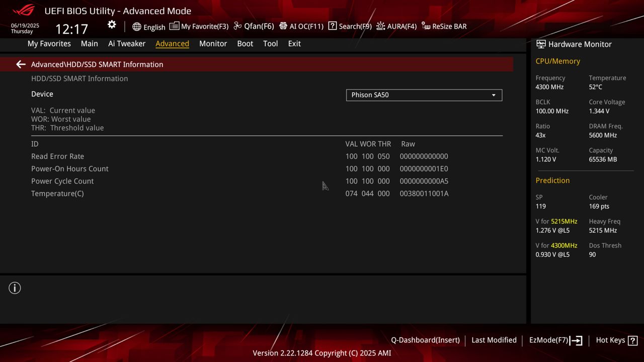Viewport: 644px width, 362px height.
Task: Open the Device selection dropdown showing Phison SA50
Action: [x=424, y=95]
